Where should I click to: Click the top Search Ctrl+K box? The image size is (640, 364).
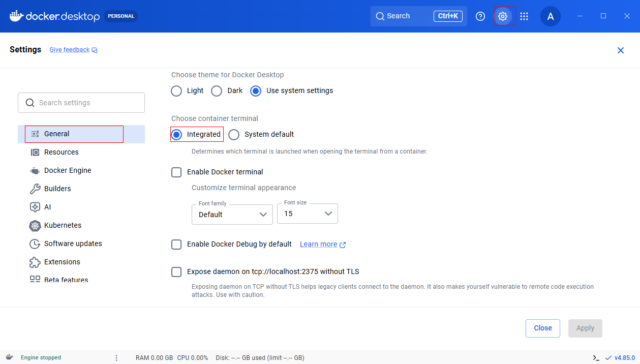(x=419, y=16)
